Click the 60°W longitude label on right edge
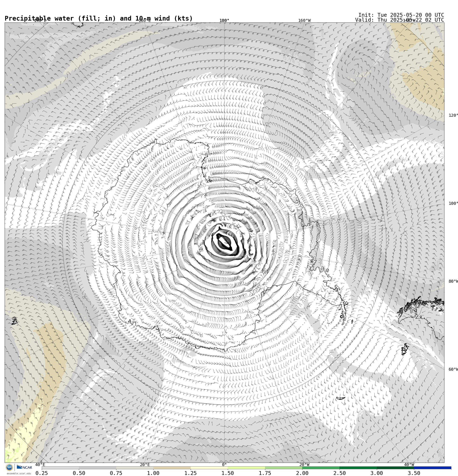The width and height of the screenshot is (458, 476). [453, 369]
